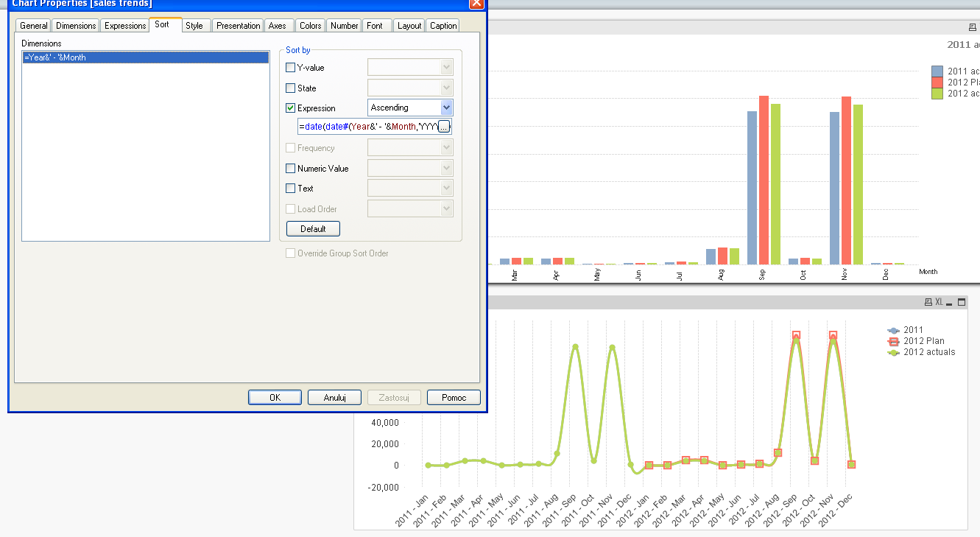The image size is (980, 537).
Task: Open the Colors tab
Action: [310, 26]
